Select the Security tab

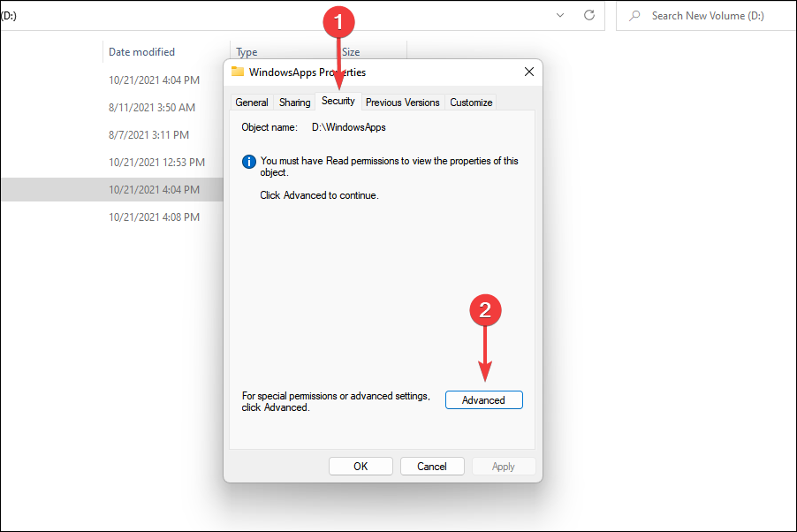tap(338, 101)
